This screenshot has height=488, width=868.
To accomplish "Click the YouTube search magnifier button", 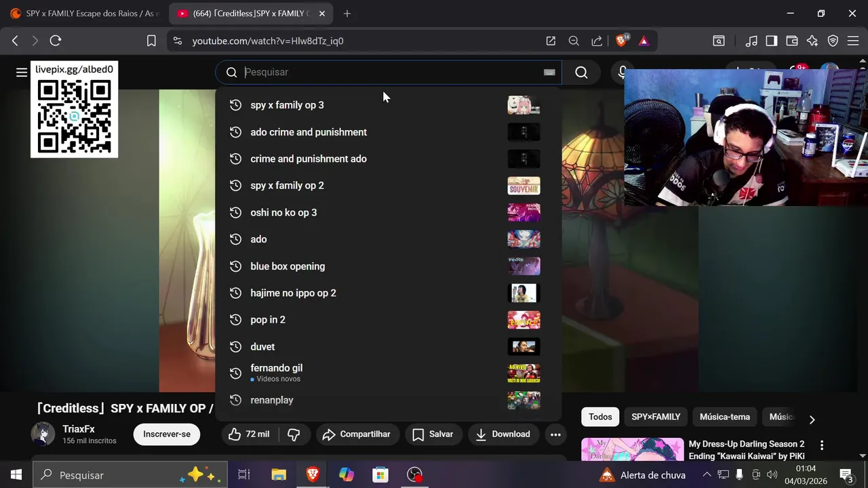I will coord(581,73).
